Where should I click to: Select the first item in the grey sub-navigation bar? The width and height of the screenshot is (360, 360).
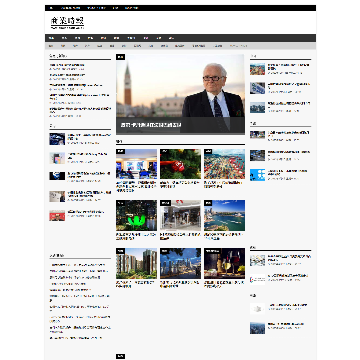tap(51, 46)
